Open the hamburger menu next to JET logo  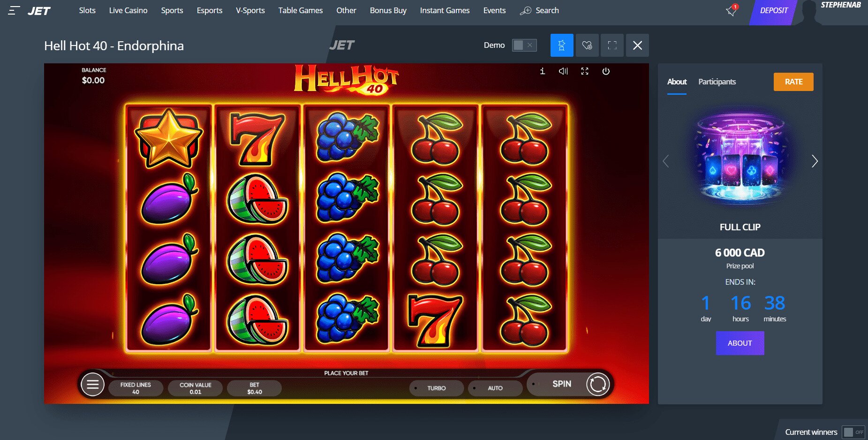tap(14, 10)
